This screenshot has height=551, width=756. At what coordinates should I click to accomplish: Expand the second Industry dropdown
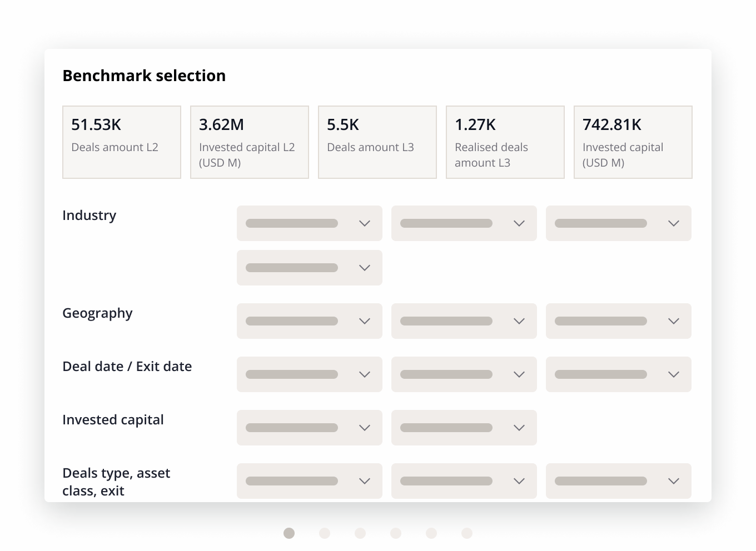(464, 223)
